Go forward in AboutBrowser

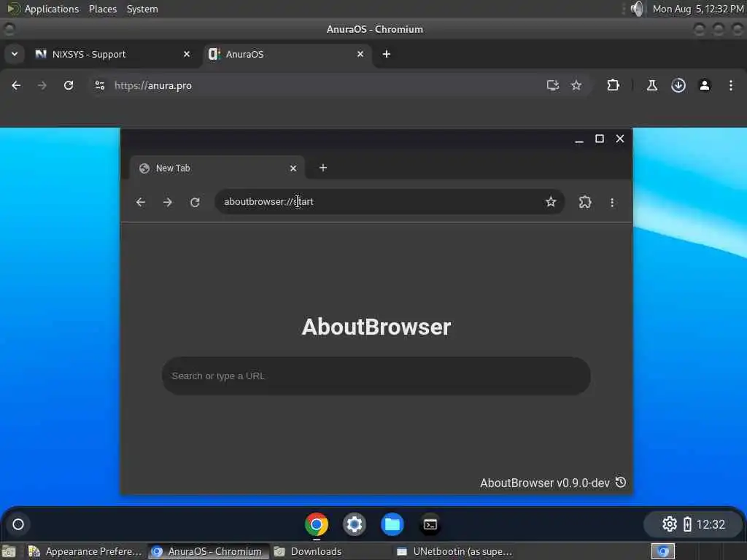pos(168,203)
